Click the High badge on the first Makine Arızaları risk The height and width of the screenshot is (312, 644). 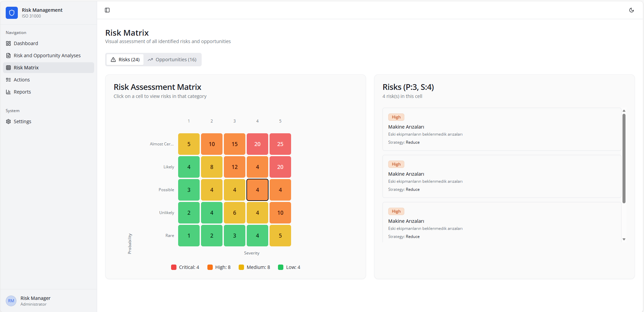point(396,117)
